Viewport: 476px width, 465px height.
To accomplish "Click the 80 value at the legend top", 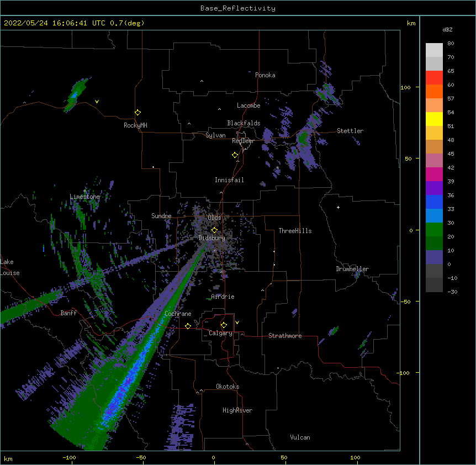I will [451, 44].
